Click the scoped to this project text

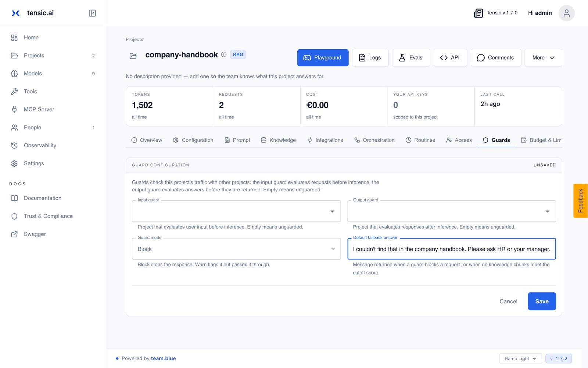415,117
